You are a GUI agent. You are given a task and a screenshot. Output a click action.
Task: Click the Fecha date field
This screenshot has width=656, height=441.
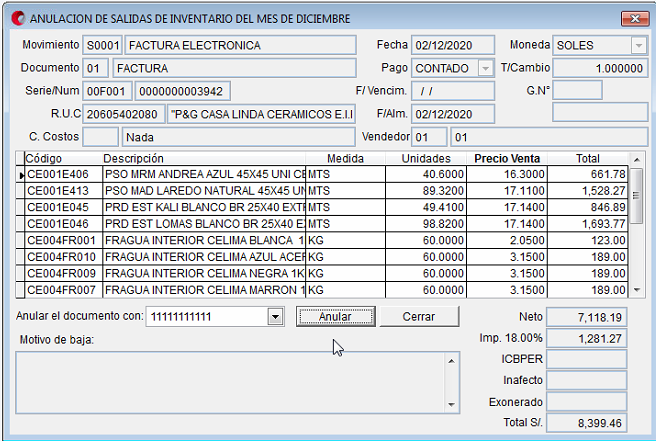tap(453, 46)
